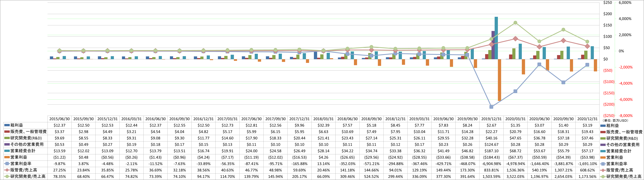
Task: Click the 営業利益 orange swatch in left legend
Action: (x=7, y=157)
